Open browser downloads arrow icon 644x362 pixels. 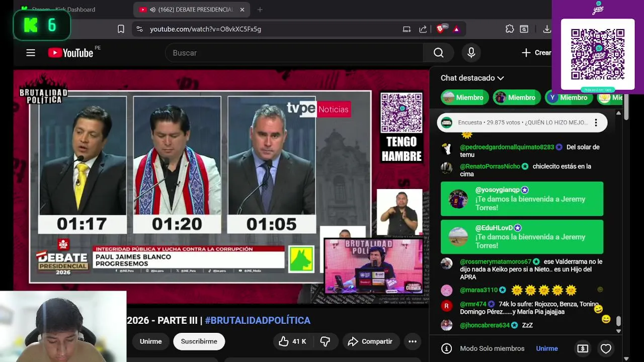[x=547, y=29]
